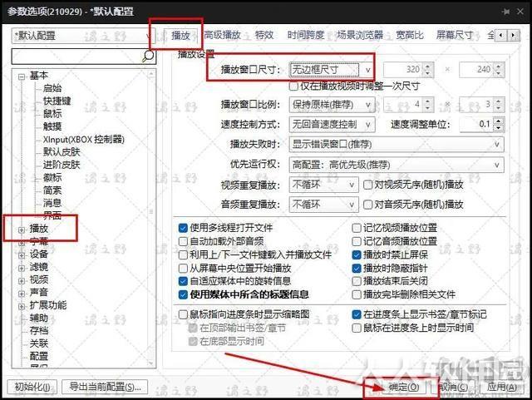Switch to the 特效 tab
Image resolution: width=532 pixels, height=400 pixels.
tap(264, 35)
